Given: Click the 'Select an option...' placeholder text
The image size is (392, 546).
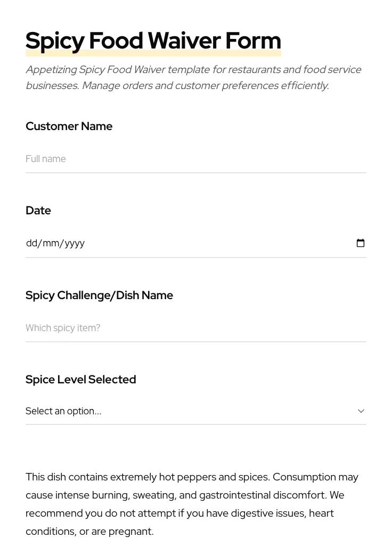Looking at the screenshot, I should click(63, 411).
